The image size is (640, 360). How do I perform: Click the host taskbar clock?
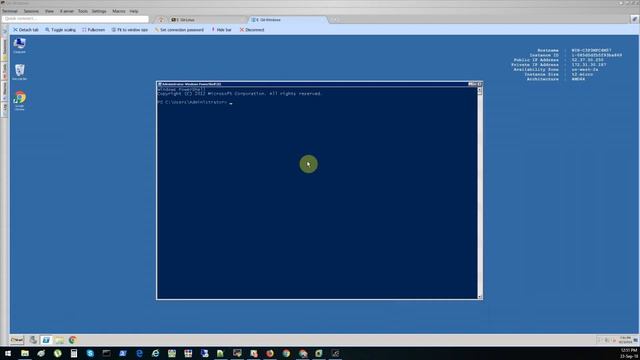click(x=629, y=353)
